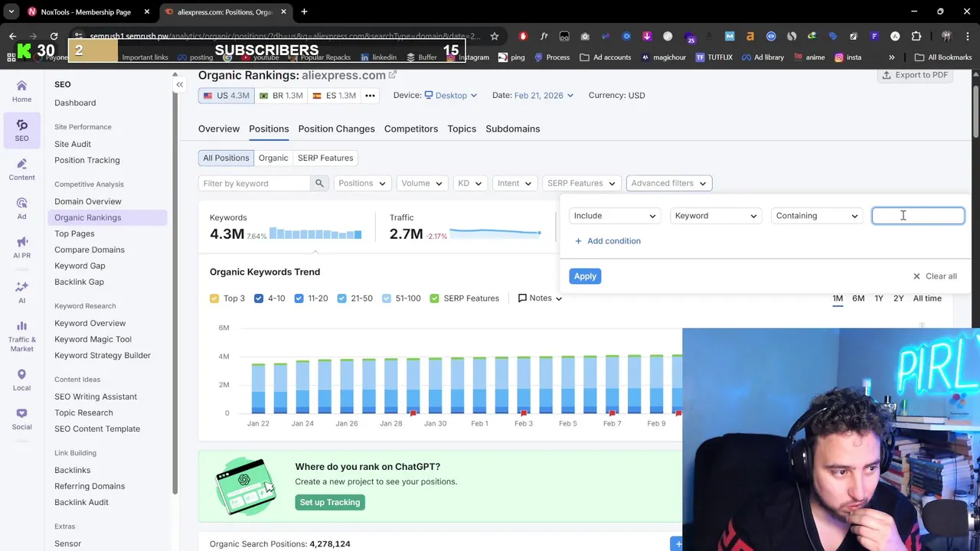
Task: Open the Ad section icon
Action: point(21,208)
